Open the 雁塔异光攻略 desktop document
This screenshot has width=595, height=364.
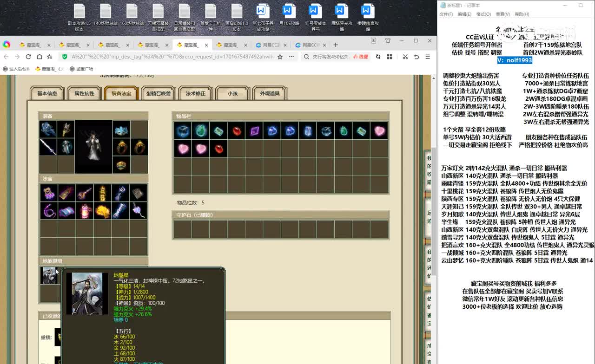[x=342, y=17]
